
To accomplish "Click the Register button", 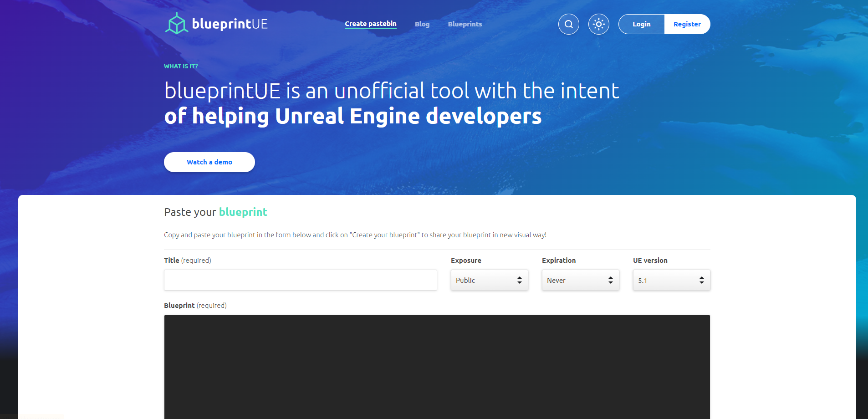I will click(687, 24).
